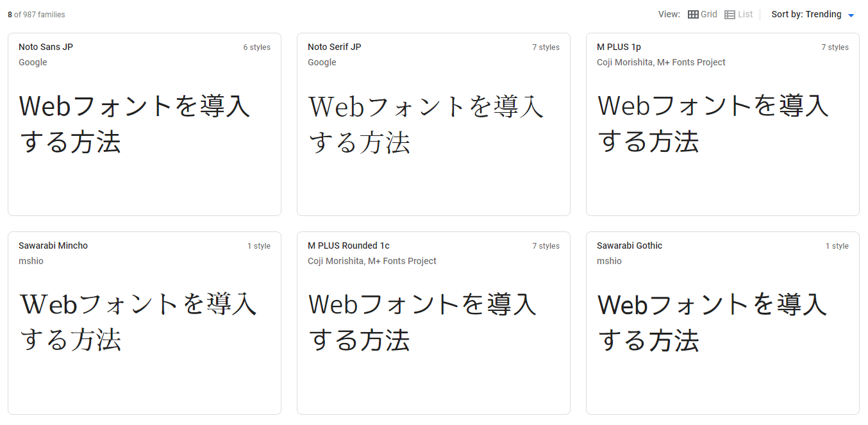The width and height of the screenshot is (868, 425).
Task: Click mshio author under Sawarabi Mincho
Action: (x=31, y=261)
